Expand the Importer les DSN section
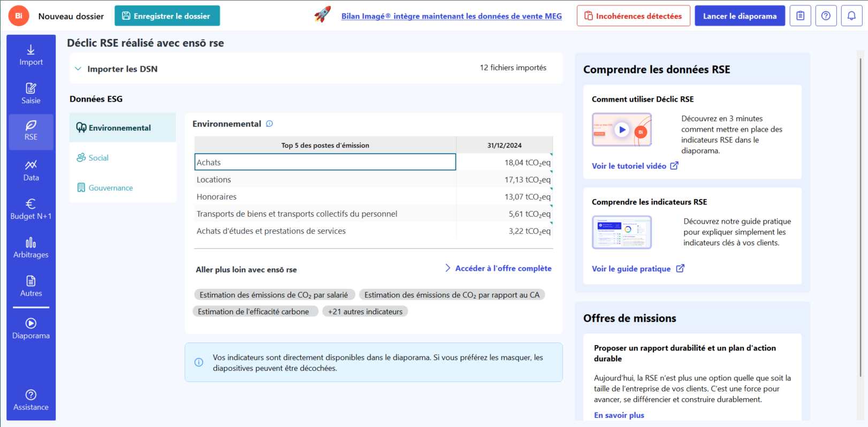868x427 pixels. pyautogui.click(x=78, y=68)
